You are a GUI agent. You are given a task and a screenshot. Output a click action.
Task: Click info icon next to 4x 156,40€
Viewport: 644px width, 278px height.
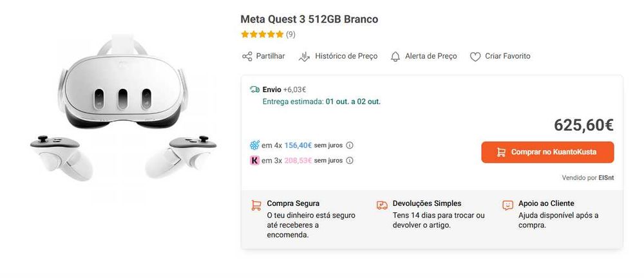(350, 145)
